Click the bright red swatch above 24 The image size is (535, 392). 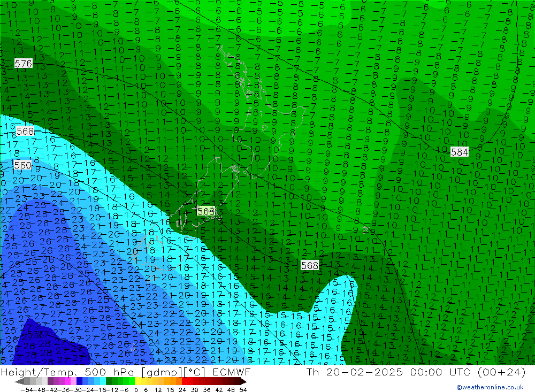tap(185, 381)
